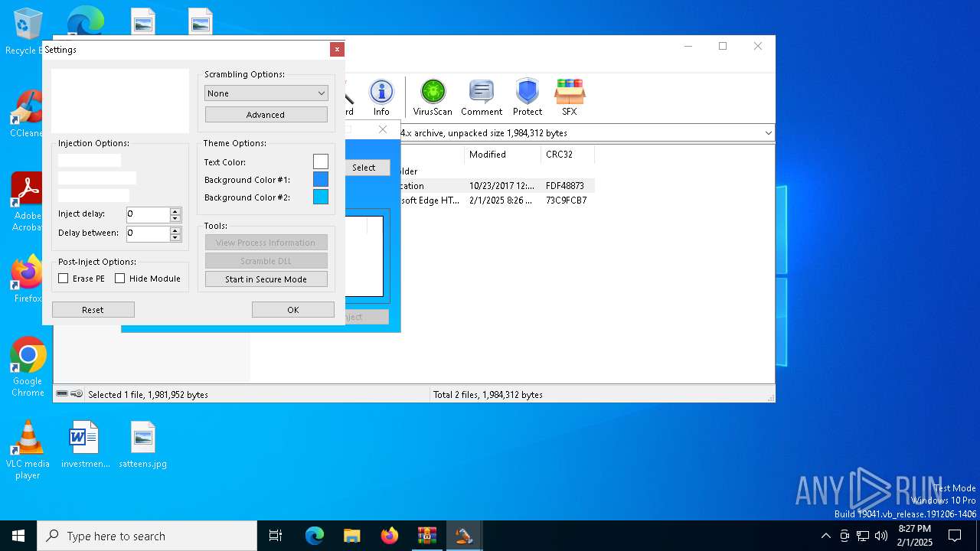This screenshot has width=980, height=551.
Task: Open Adobe Acrobat desktop shortcut
Action: [x=27, y=202]
